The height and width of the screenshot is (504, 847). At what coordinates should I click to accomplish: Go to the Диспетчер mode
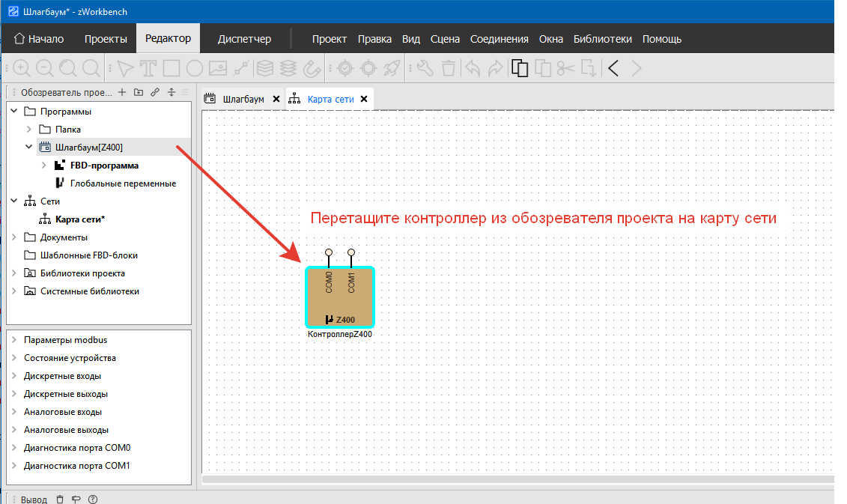click(x=244, y=39)
